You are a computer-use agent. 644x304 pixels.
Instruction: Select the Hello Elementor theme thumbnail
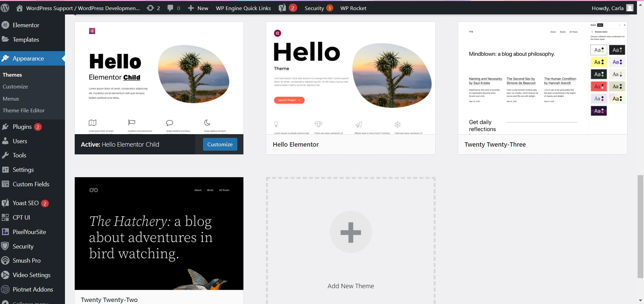point(350,78)
